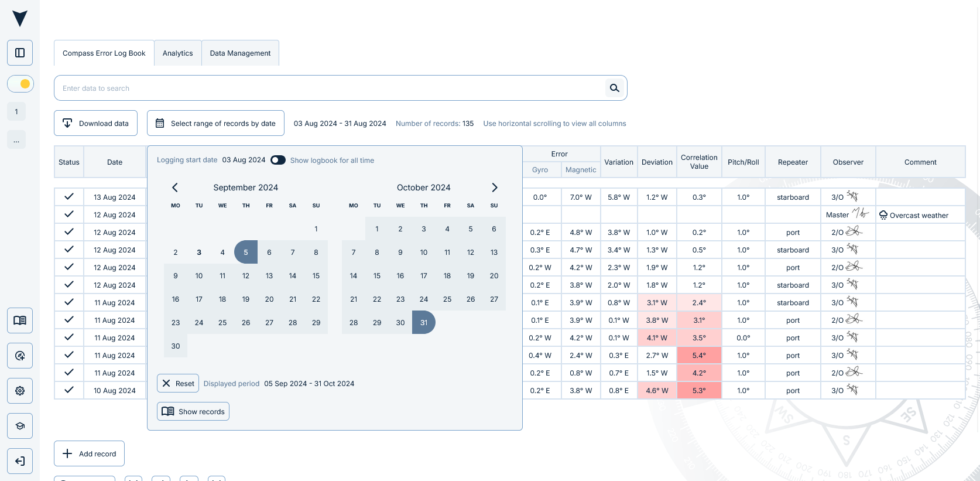980x481 pixels.
Task: Select October 1 in calendar
Action: tap(377, 228)
